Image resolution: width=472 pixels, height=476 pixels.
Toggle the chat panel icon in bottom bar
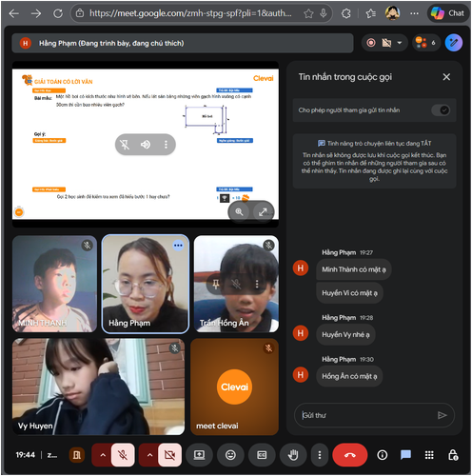click(405, 455)
